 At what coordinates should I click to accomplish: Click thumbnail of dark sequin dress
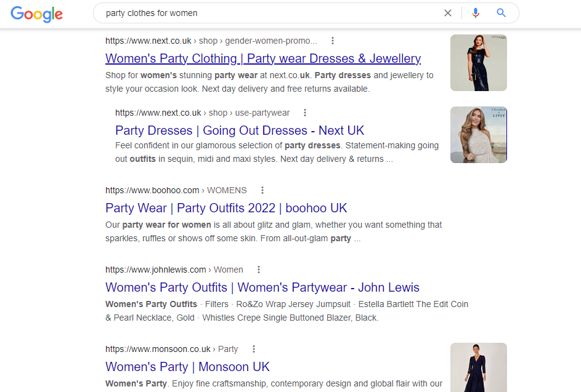pos(478,63)
